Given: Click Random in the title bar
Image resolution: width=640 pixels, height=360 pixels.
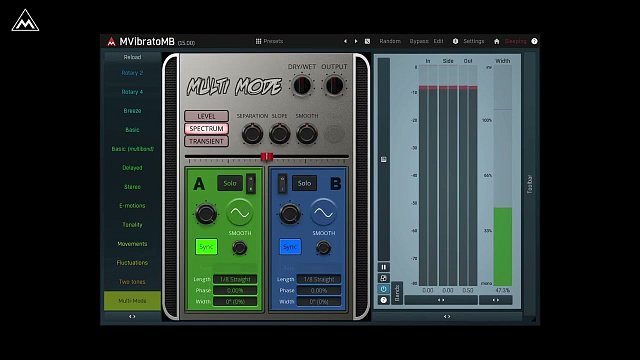Looking at the screenshot, I should pyautogui.click(x=390, y=41).
